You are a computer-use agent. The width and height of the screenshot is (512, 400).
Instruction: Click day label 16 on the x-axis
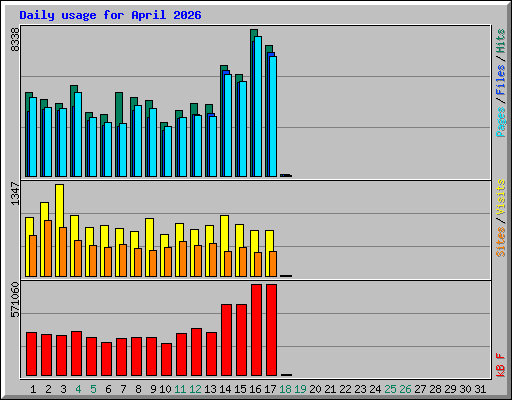click(255, 389)
